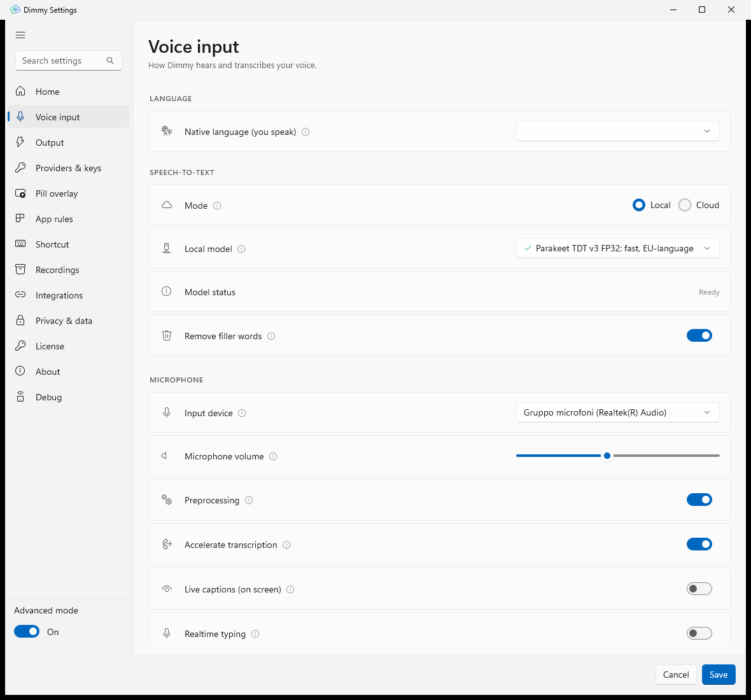Click the Debug icon in sidebar
The height and width of the screenshot is (700, 751).
click(20, 396)
